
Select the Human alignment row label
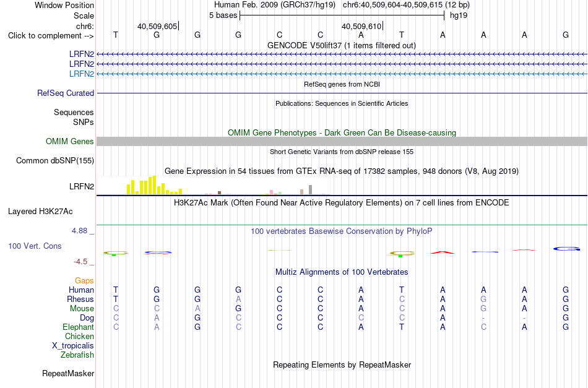pos(81,290)
